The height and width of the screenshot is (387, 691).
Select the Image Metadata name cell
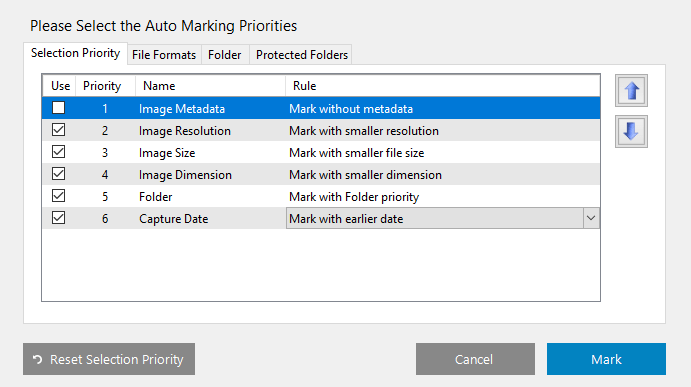[210, 108]
